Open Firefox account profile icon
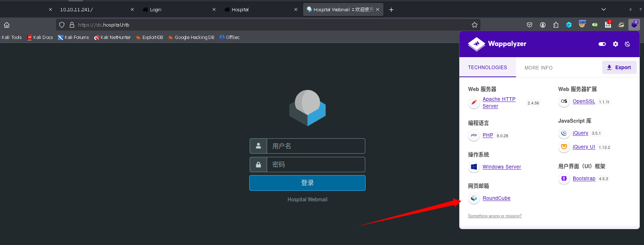The image size is (644, 245). (543, 25)
